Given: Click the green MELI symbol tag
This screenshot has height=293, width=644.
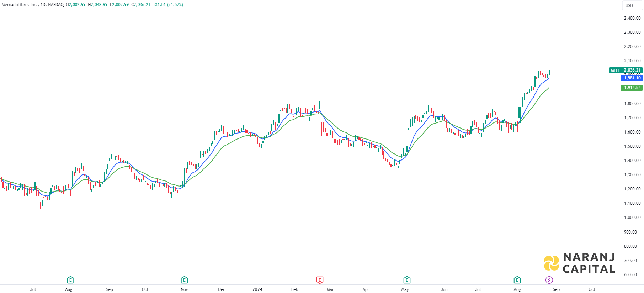Looking at the screenshot, I should [615, 70].
